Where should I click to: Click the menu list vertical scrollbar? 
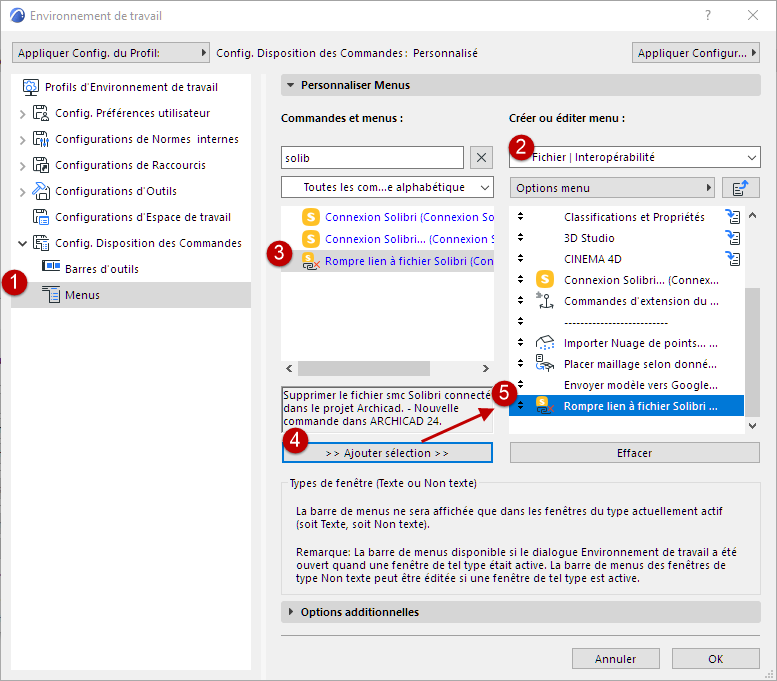[752, 352]
